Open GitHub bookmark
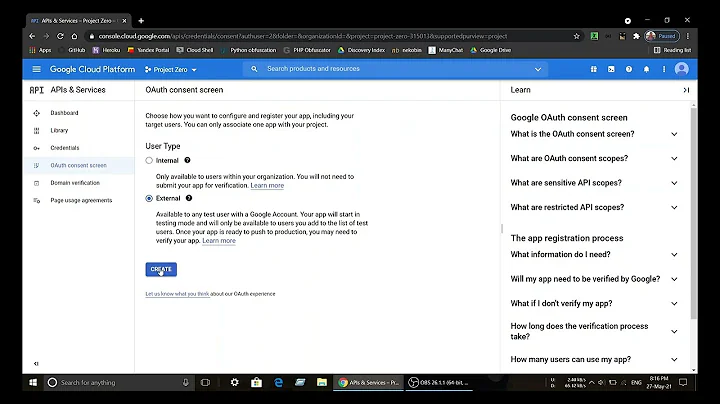The height and width of the screenshot is (404, 720). tap(73, 50)
